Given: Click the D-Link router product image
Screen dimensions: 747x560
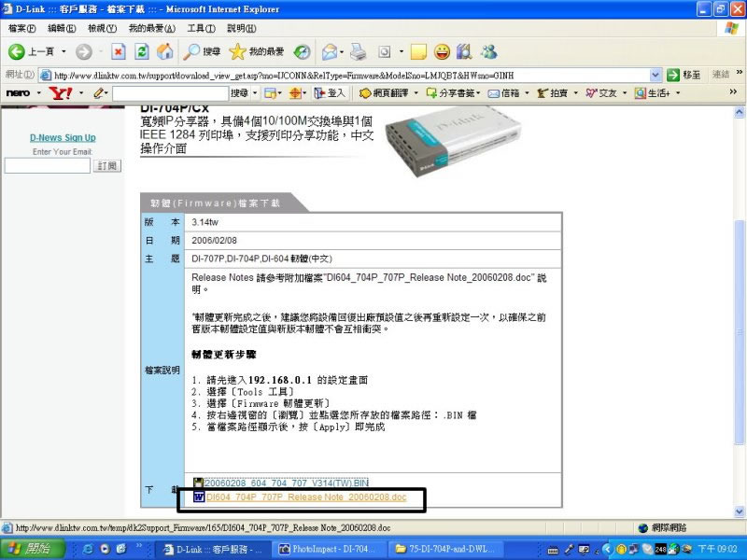Looking at the screenshot, I should pos(453,140).
